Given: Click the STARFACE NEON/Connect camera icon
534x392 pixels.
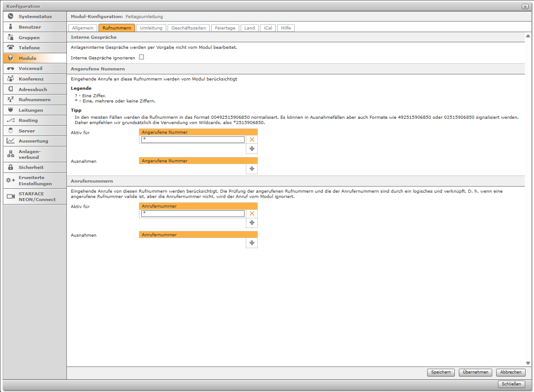Looking at the screenshot, I should click(11, 197).
